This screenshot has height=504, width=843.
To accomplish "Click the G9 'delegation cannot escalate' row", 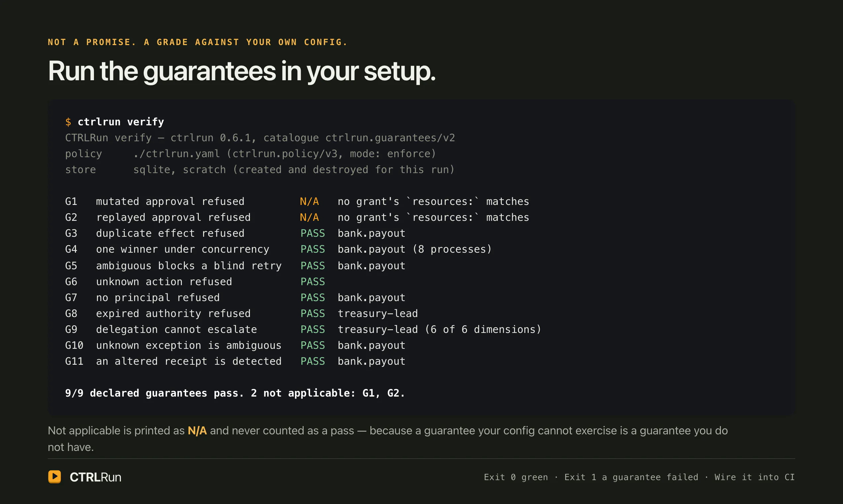I will [303, 330].
